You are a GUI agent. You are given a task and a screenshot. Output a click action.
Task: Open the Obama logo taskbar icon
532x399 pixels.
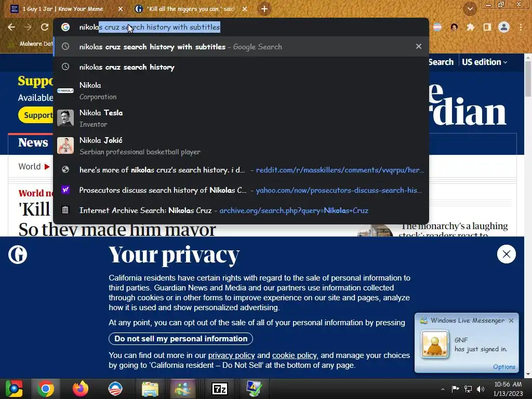point(115,389)
